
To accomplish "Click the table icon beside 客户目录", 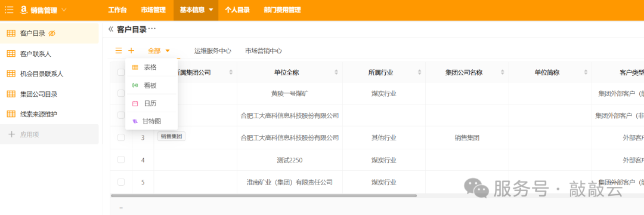I will (x=11, y=33).
